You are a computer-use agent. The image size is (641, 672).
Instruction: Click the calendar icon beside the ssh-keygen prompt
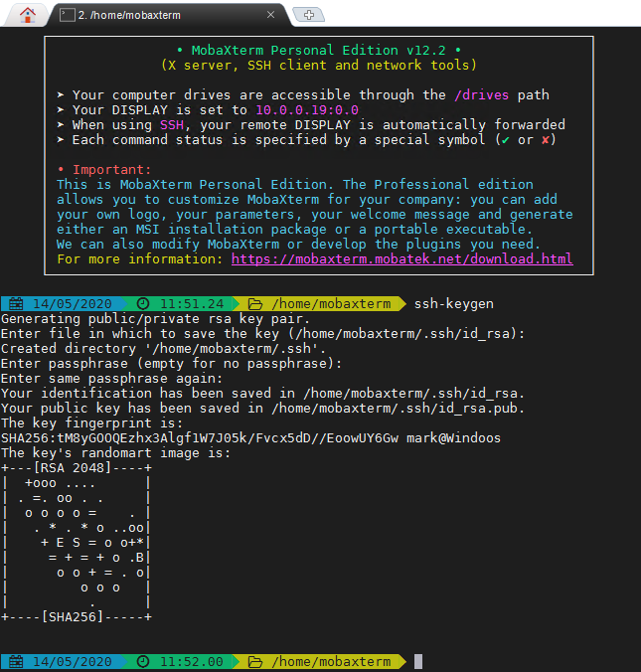click(16, 304)
